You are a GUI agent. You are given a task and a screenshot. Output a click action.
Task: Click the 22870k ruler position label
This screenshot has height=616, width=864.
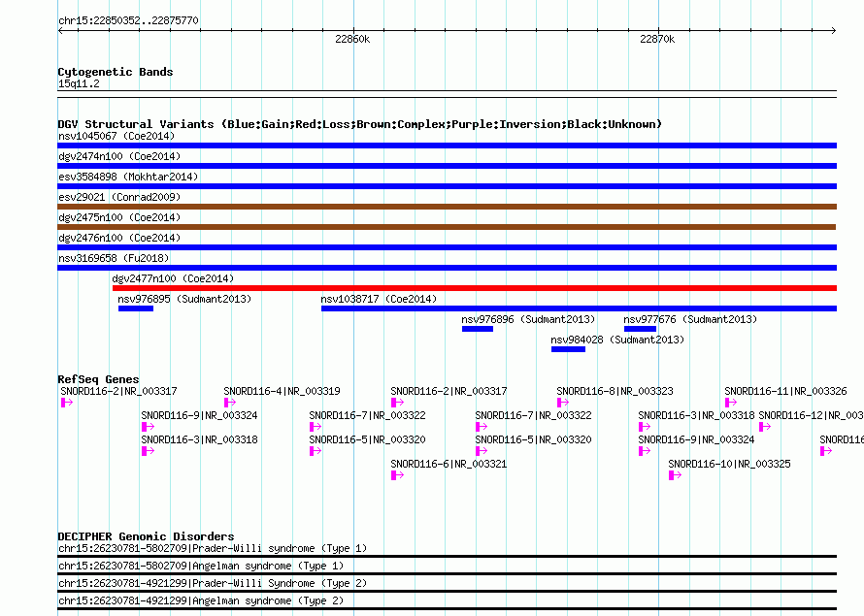tap(657, 39)
